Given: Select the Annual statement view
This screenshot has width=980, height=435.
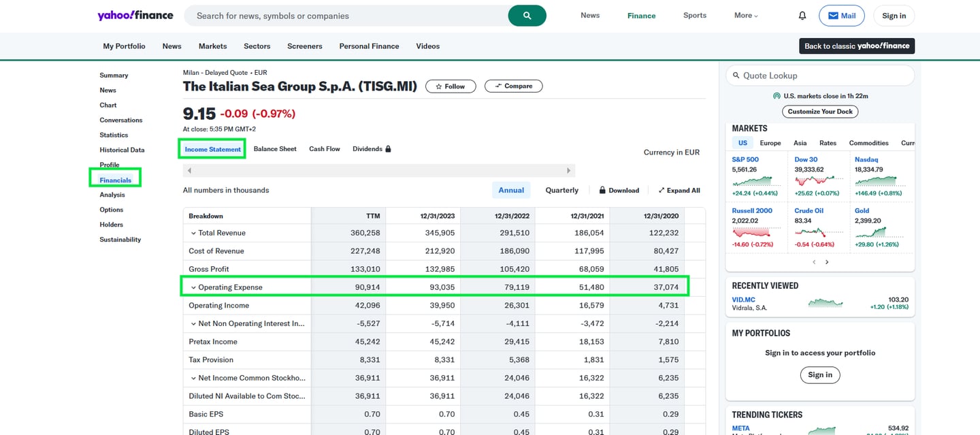Looking at the screenshot, I should (511, 190).
